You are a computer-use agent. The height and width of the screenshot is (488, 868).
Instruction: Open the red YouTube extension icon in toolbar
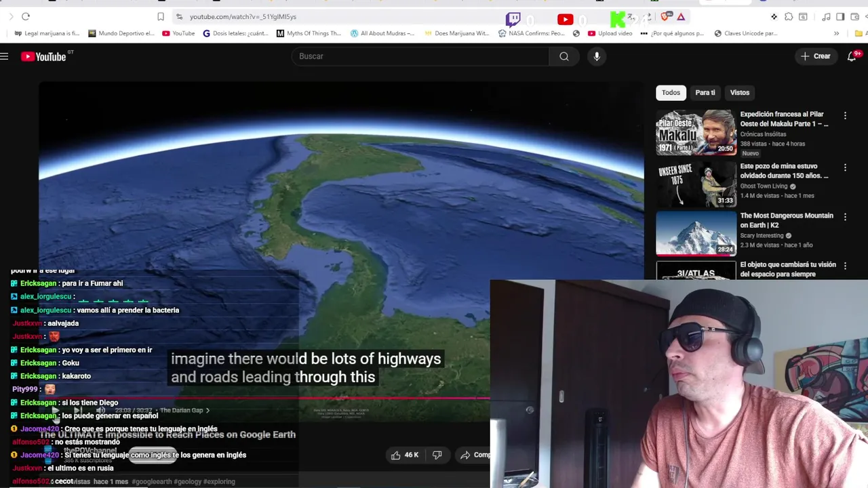pos(565,20)
